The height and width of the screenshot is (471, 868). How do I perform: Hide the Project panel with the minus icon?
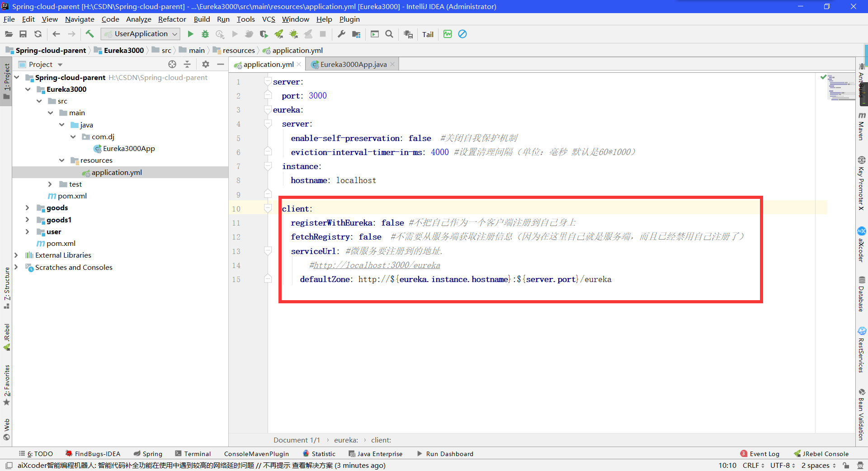tap(221, 64)
